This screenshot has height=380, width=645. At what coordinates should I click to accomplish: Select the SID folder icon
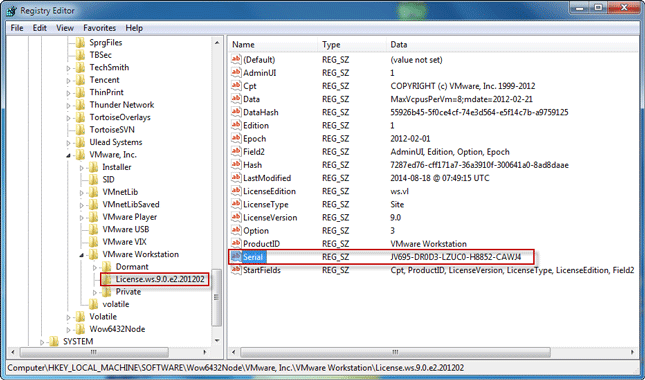pyautogui.click(x=94, y=179)
